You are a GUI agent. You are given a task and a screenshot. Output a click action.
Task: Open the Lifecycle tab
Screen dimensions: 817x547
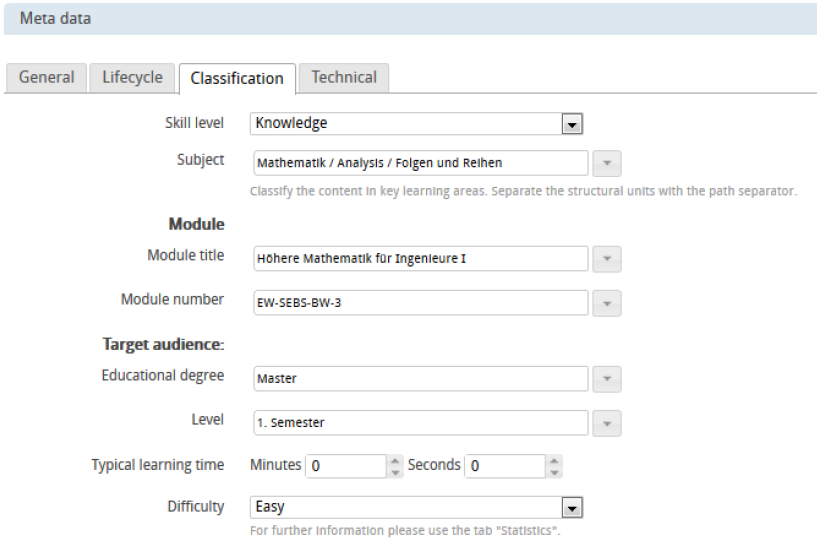coord(132,78)
